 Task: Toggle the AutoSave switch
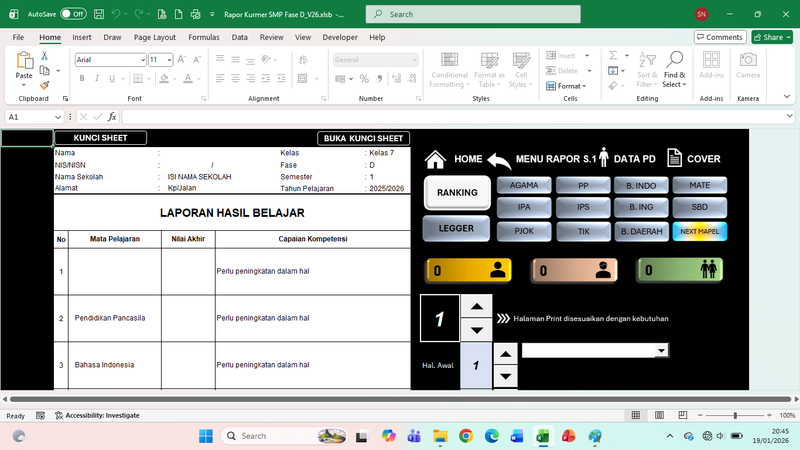coord(72,15)
